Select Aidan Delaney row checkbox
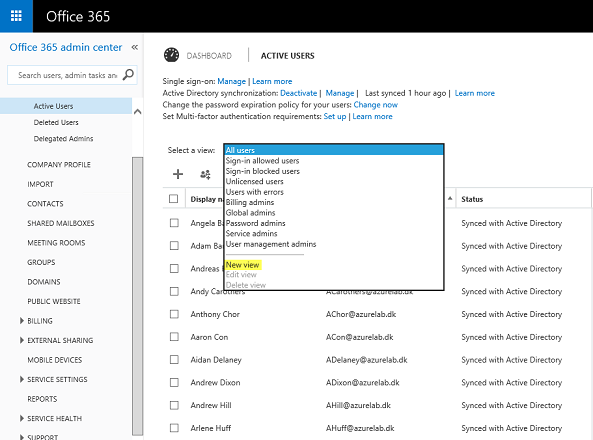The image size is (593, 440). tap(174, 359)
